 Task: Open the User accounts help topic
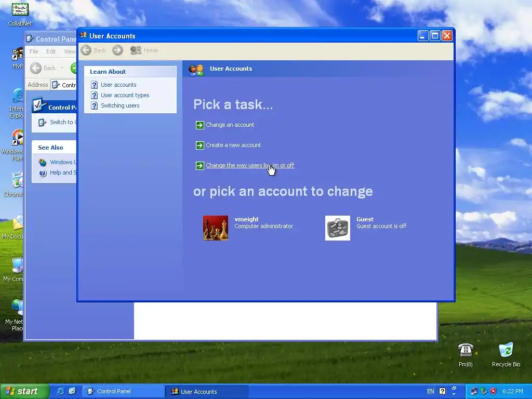tap(118, 85)
